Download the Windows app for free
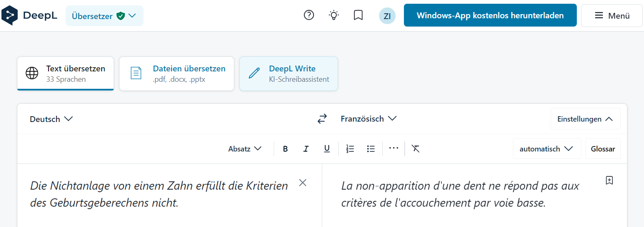Viewport: 644px width, 227px height. point(490,15)
